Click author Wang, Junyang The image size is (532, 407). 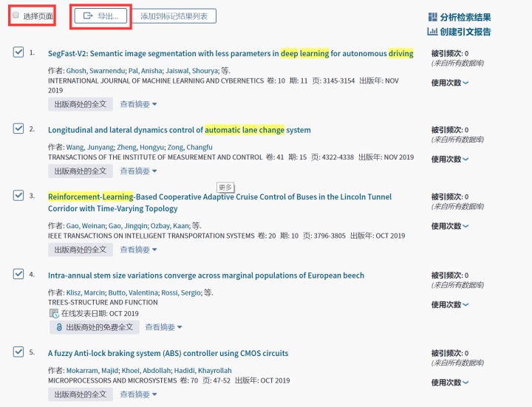(x=90, y=147)
